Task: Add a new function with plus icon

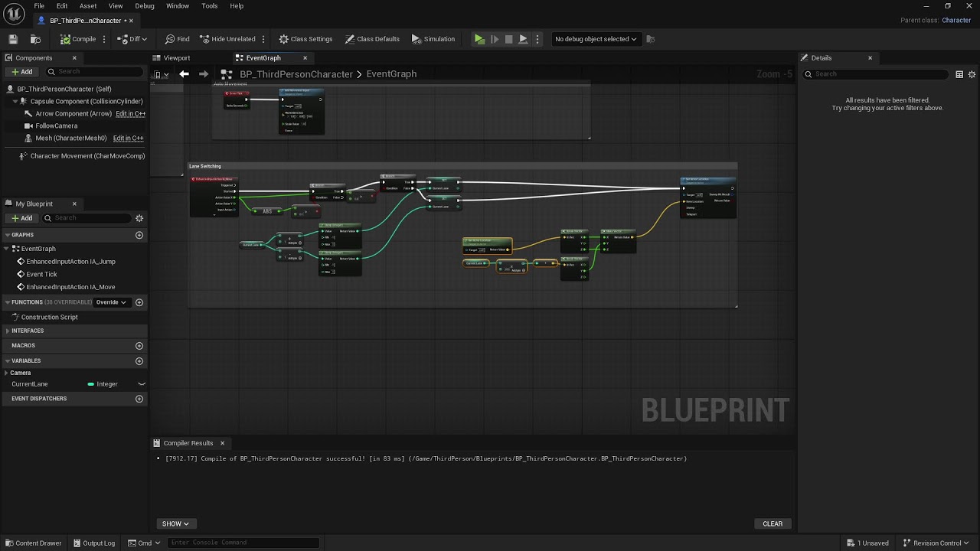Action: (x=139, y=302)
